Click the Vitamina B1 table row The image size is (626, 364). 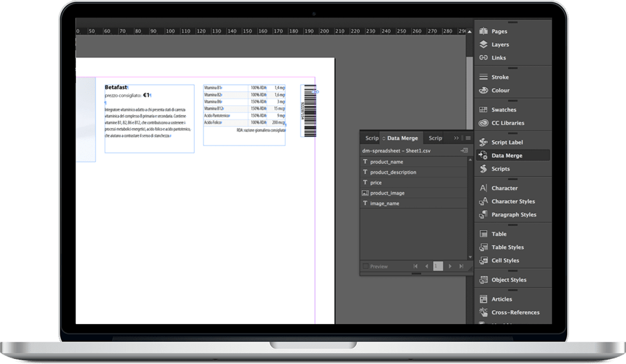pos(244,88)
